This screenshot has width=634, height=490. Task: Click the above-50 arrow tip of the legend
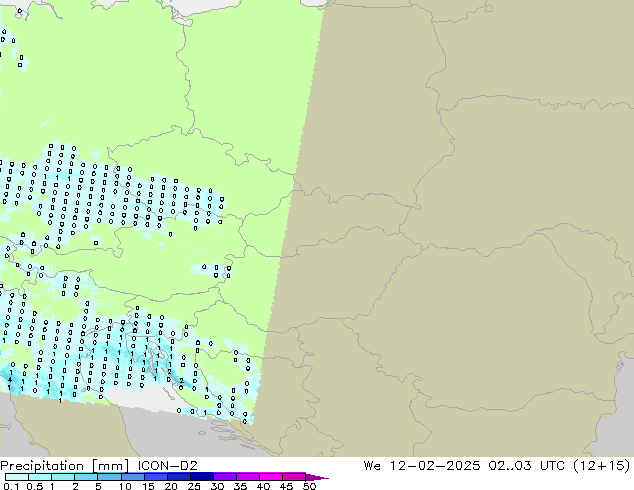(x=317, y=477)
